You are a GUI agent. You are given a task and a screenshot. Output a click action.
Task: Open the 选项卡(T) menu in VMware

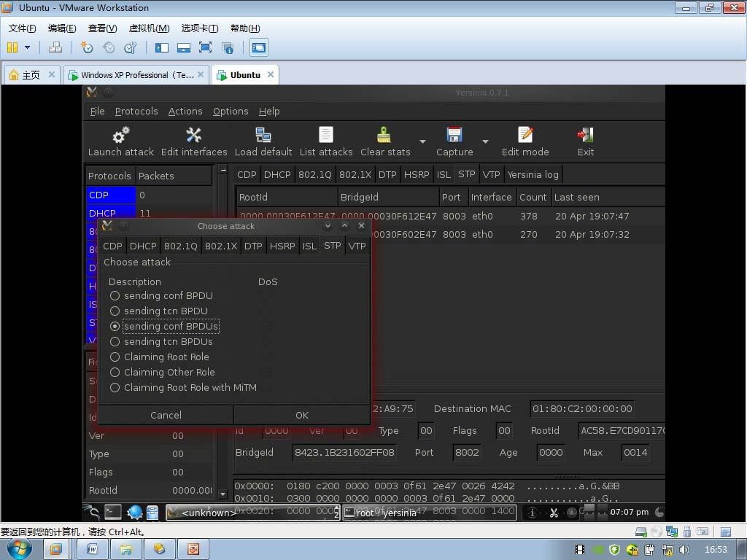200,28
